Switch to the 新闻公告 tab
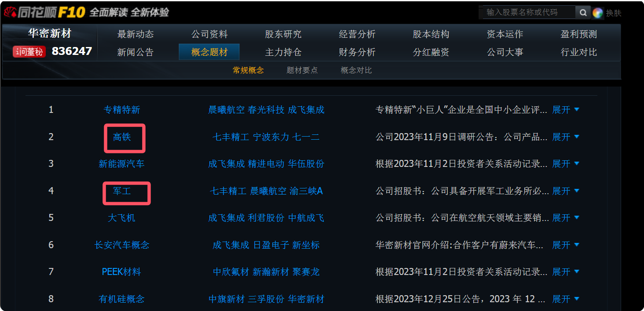 [135, 52]
